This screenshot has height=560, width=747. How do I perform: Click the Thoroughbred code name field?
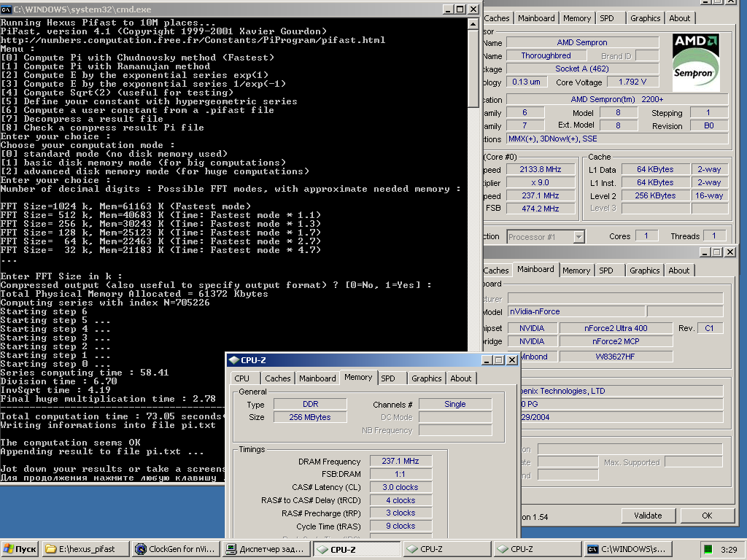point(546,55)
